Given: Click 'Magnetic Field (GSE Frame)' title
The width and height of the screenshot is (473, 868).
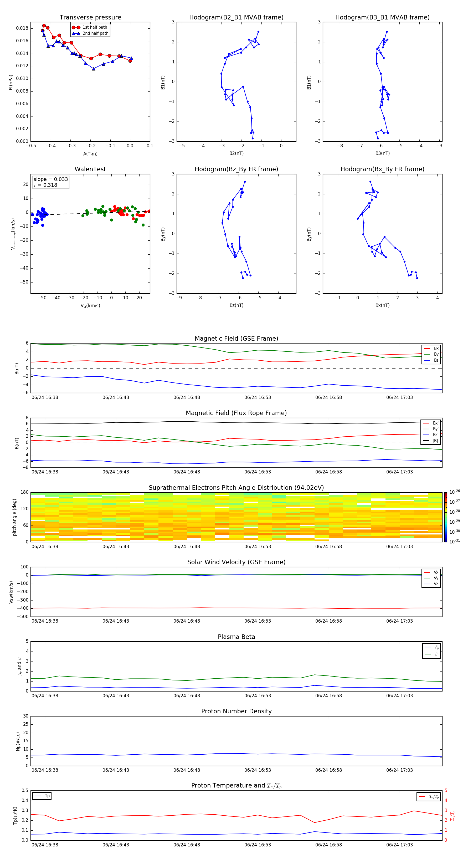Looking at the screenshot, I should [x=236, y=339].
